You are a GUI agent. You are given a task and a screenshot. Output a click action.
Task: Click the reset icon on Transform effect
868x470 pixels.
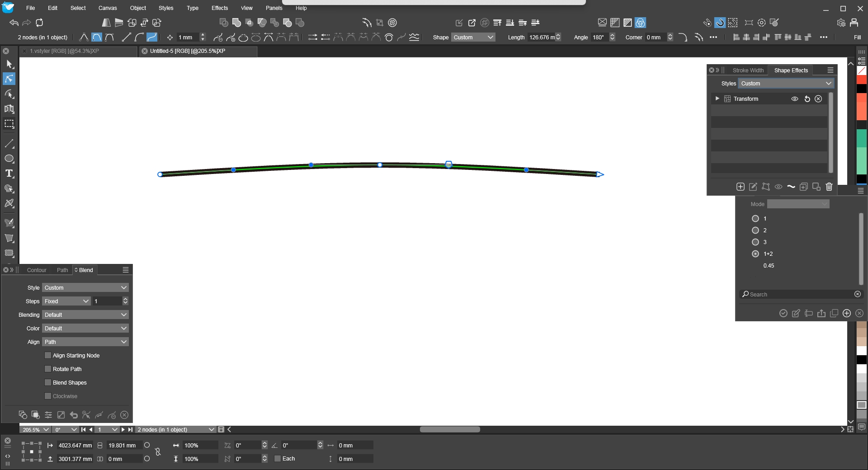coord(807,99)
